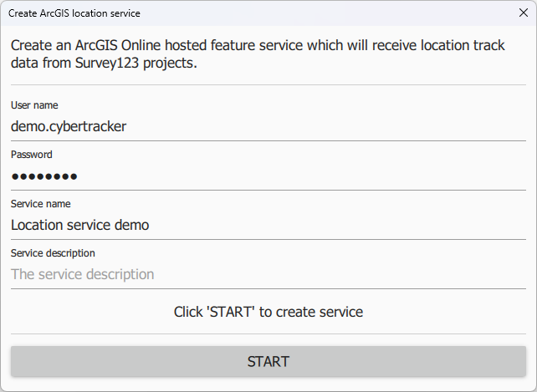Click the 'Password' field label
This screenshot has width=537, height=392.
(32, 155)
